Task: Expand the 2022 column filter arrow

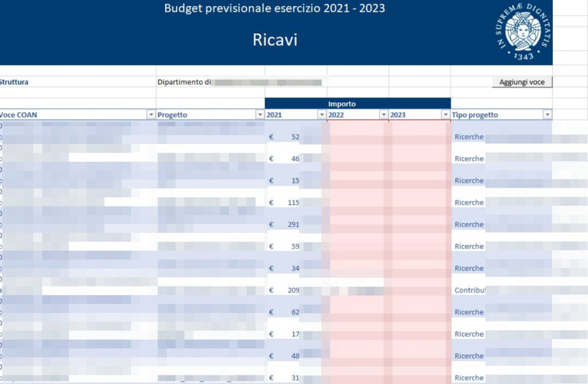Action: [x=384, y=115]
